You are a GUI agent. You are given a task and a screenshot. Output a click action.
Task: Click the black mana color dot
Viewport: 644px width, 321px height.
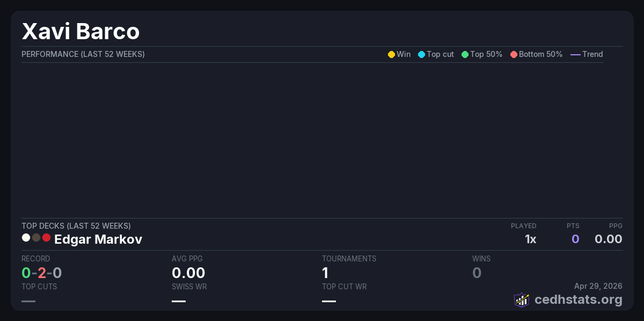(x=36, y=237)
